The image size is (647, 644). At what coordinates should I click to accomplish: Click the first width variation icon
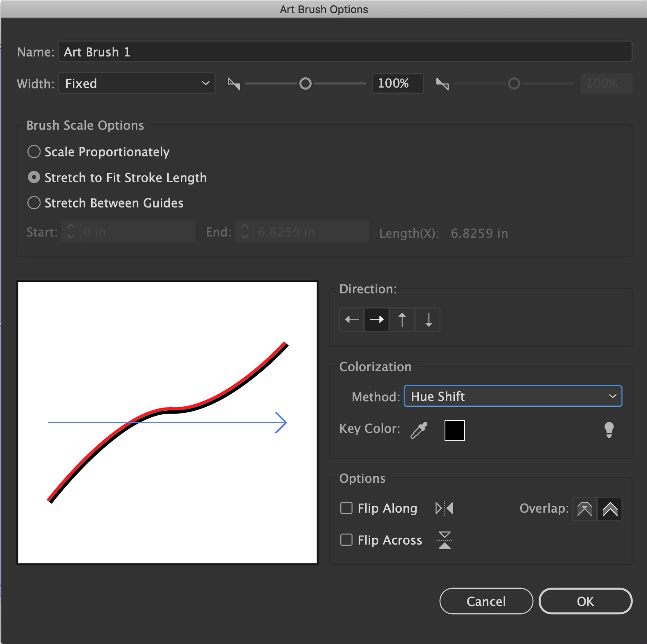234,84
